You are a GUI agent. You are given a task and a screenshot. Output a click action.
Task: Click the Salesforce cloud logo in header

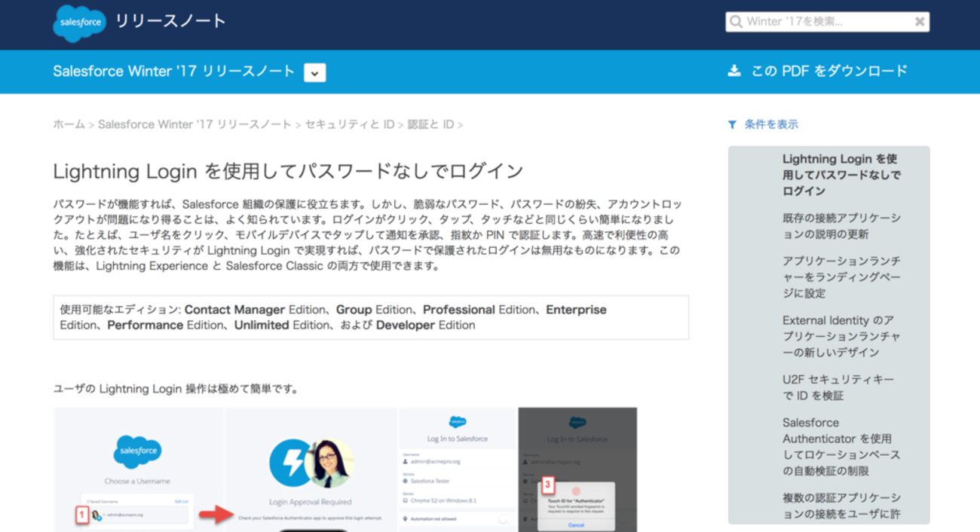79,23
